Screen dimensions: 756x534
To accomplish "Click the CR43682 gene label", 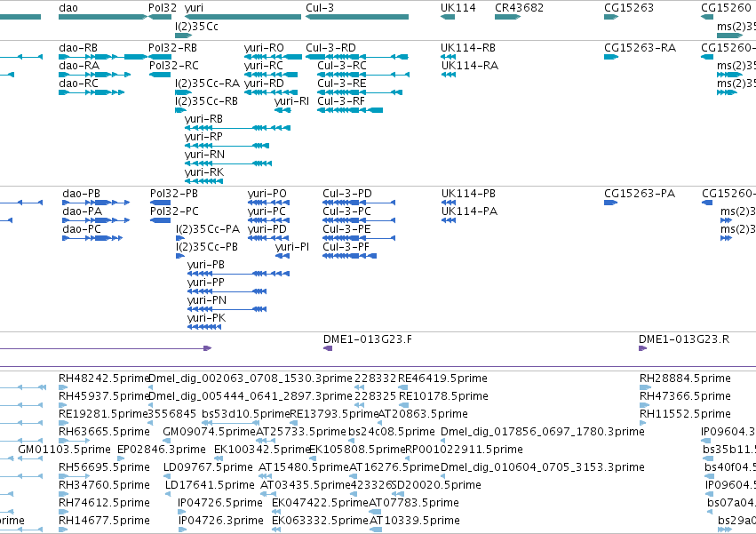I will [520, 8].
